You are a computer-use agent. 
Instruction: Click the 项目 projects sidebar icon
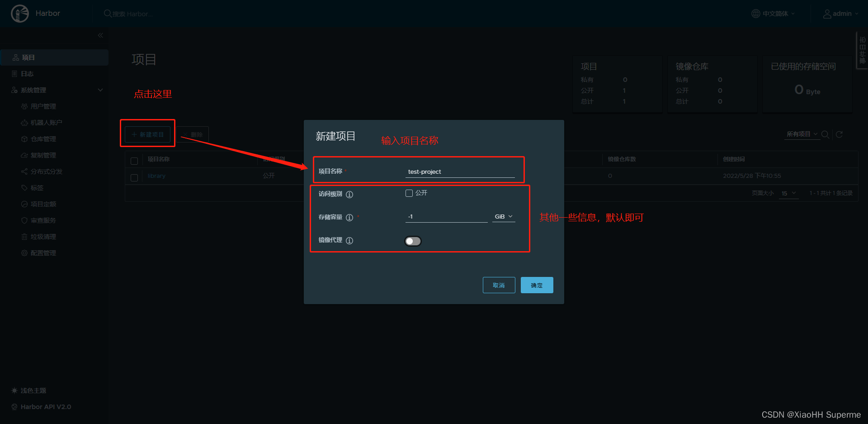pyautogui.click(x=16, y=57)
